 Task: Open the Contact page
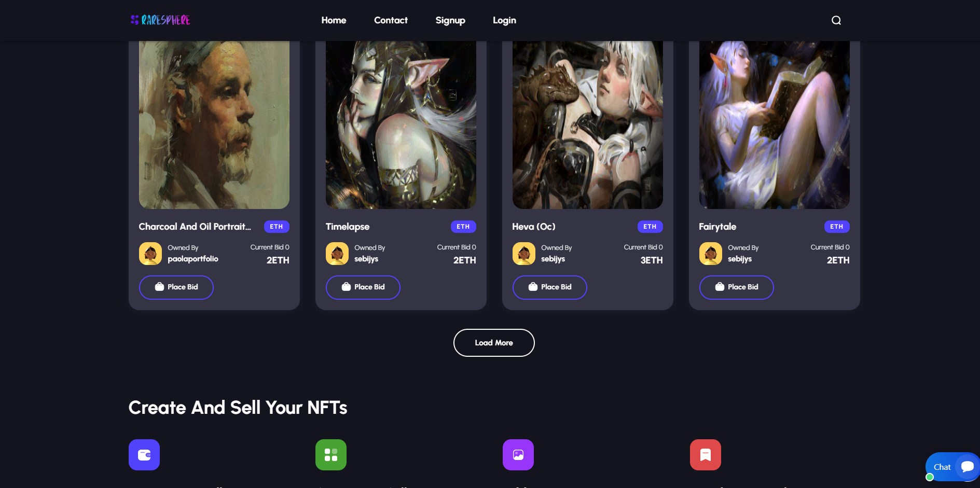point(391,20)
